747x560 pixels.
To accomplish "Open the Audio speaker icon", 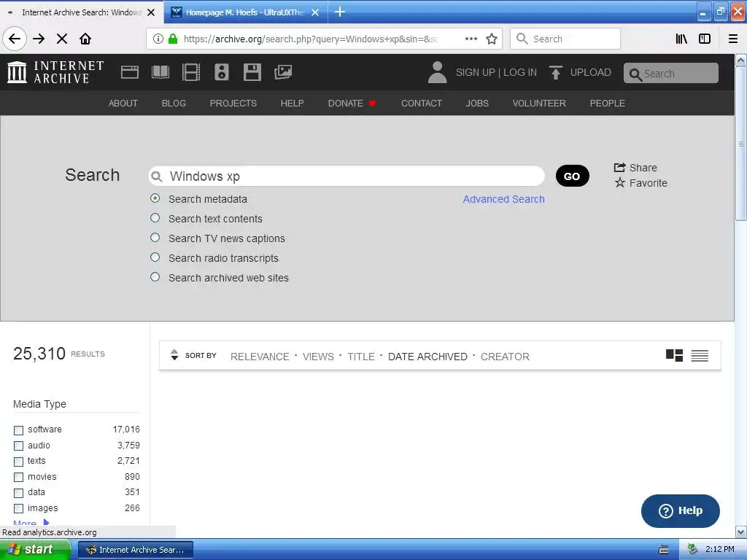I will (222, 72).
